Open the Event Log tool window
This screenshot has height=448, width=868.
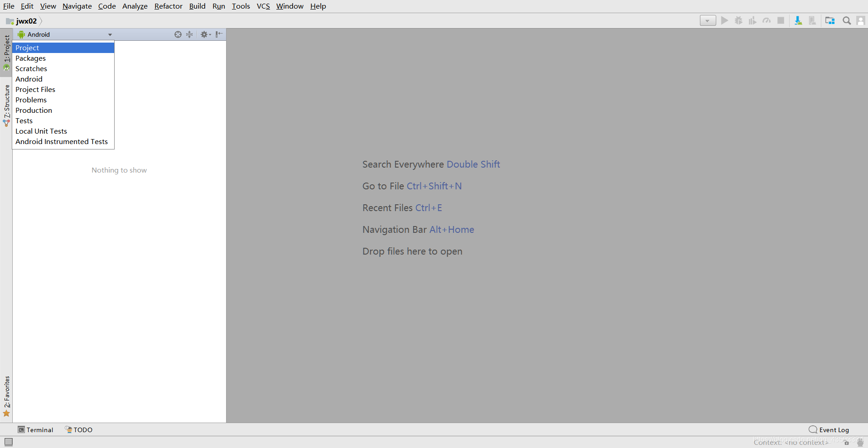click(829, 430)
